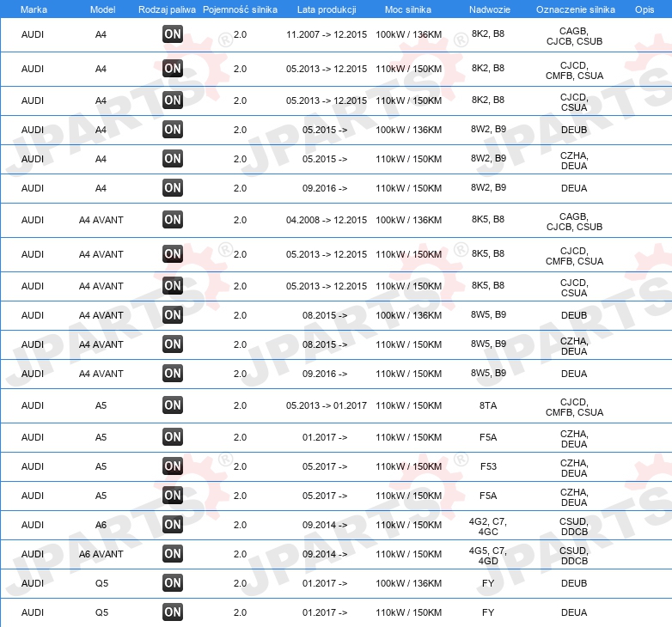Select the 05.2017 date in the F53 row
Viewport: 672px width, 627px height.
pos(325,466)
